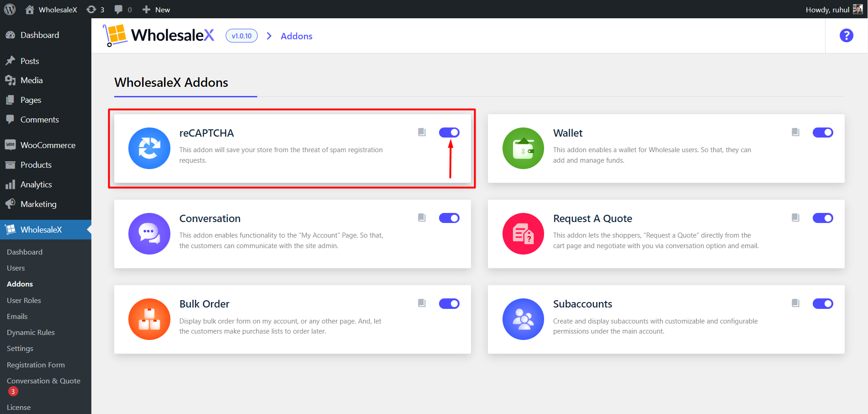The image size is (868, 414).
Task: Click the breadcrumb chevron arrow
Action: pyautogui.click(x=269, y=36)
